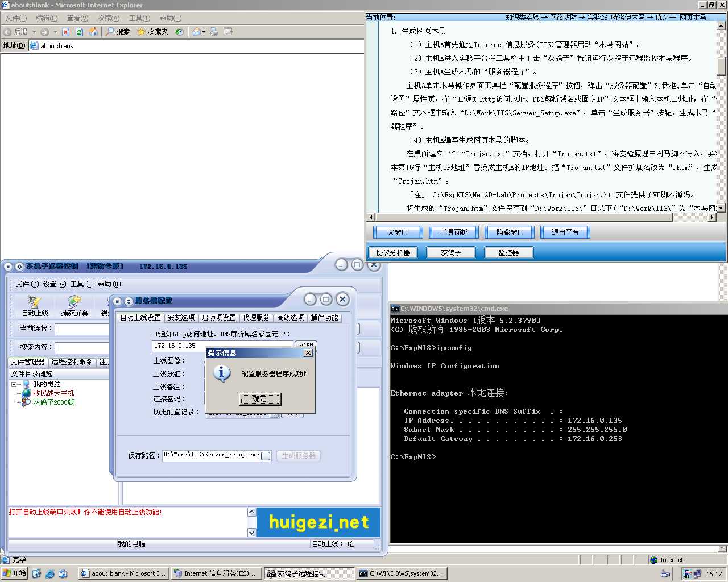
Task: Click the huigezi.net banner
Action: pyautogui.click(x=318, y=522)
